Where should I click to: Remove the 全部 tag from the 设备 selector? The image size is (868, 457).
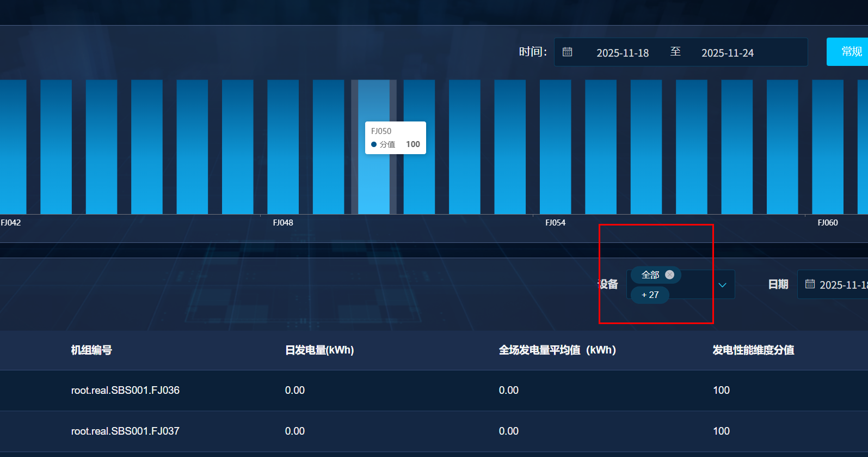pyautogui.click(x=669, y=275)
